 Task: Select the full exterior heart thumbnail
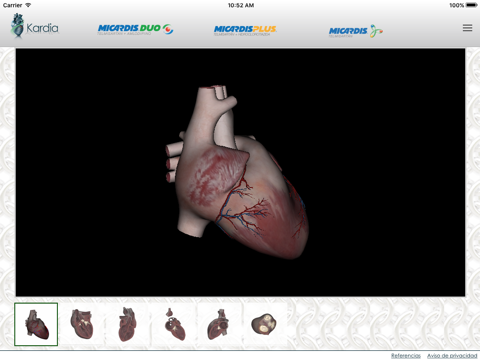(36, 324)
